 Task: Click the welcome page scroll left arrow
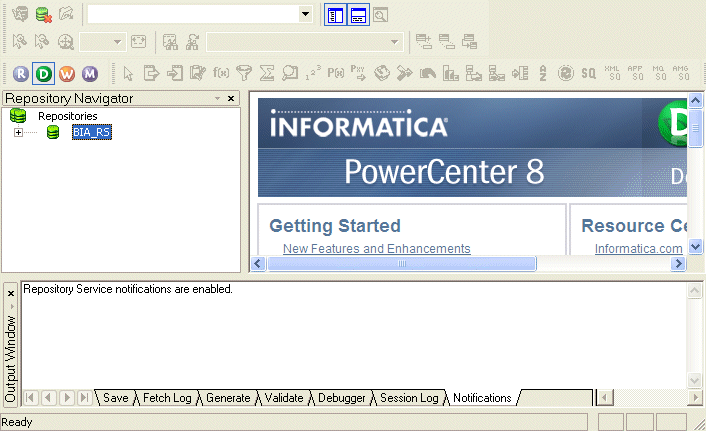pos(258,263)
